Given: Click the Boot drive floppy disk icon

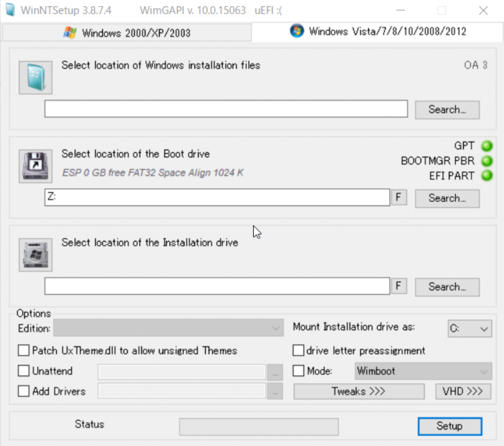Looking at the screenshot, I should tap(35, 166).
